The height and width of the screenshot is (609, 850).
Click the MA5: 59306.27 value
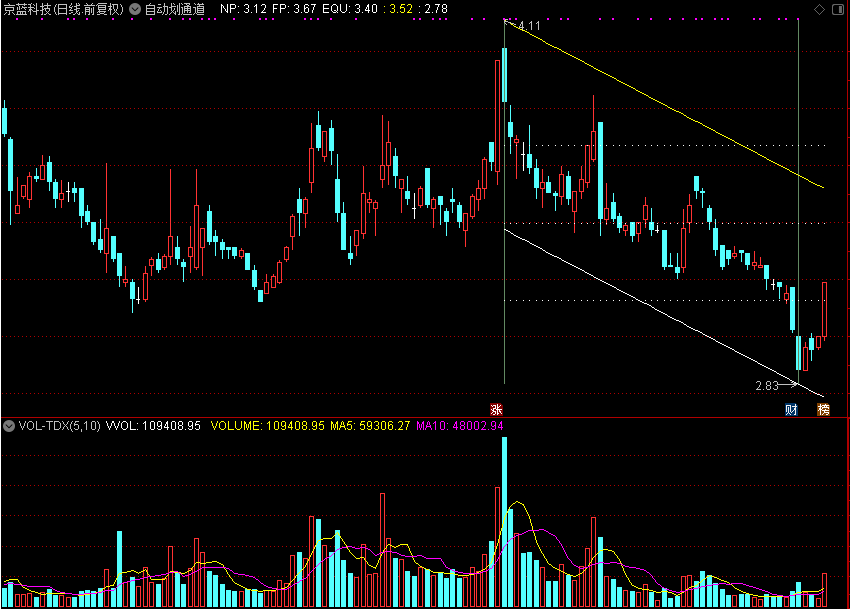[x=370, y=426]
